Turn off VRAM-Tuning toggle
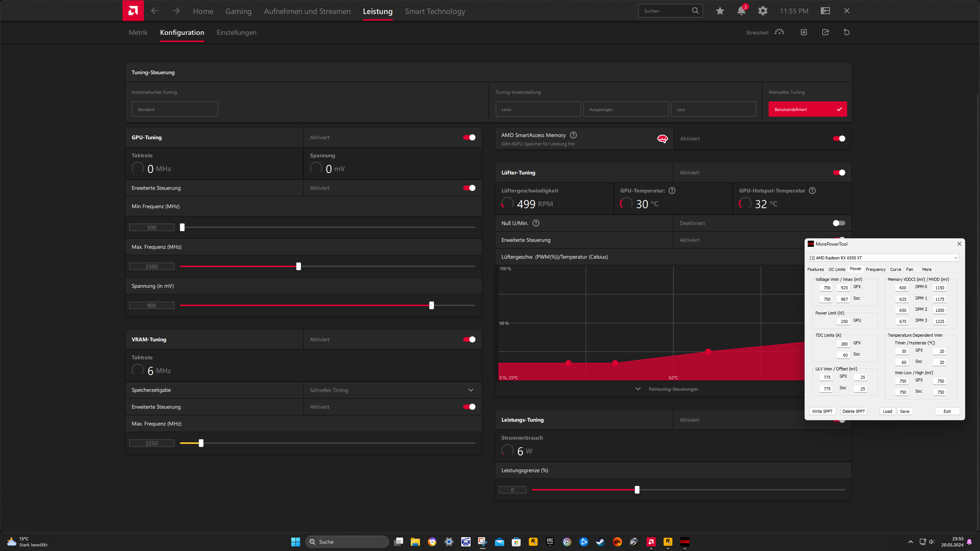Viewport: 980px width, 551px height. tap(469, 339)
